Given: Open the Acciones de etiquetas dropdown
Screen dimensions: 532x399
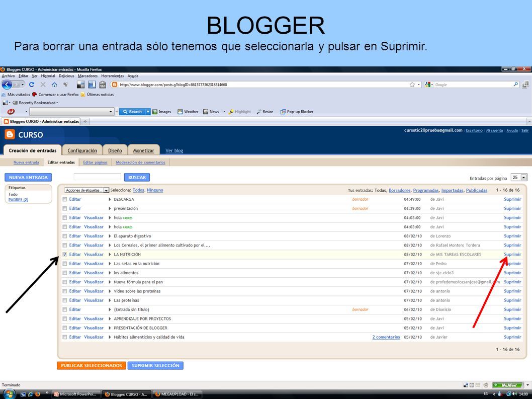Looking at the screenshot, I should (87, 190).
